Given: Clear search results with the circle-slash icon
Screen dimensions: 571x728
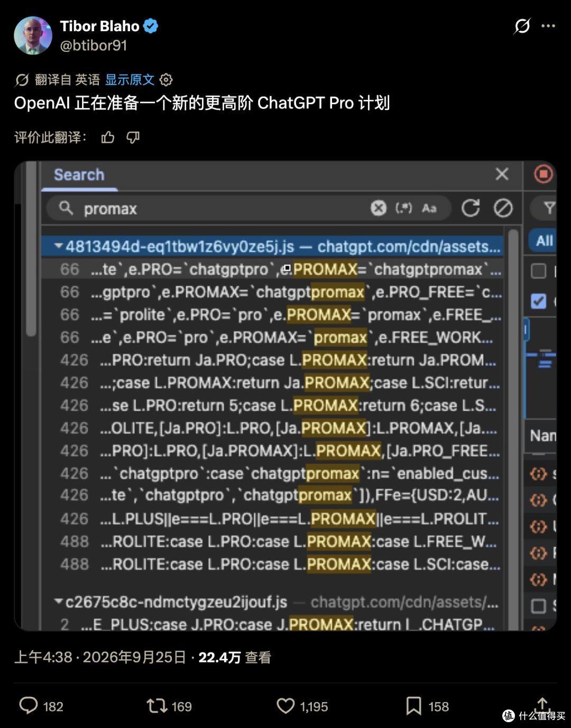Looking at the screenshot, I should click(503, 208).
